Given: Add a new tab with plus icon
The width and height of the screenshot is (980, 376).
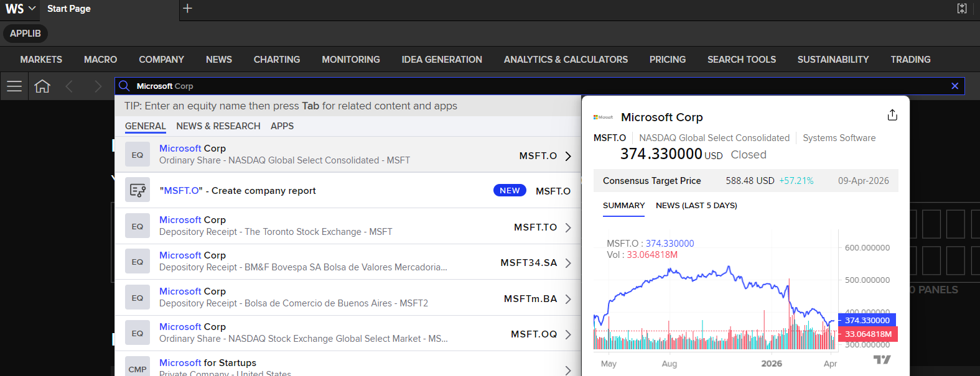Looking at the screenshot, I should coord(187,9).
